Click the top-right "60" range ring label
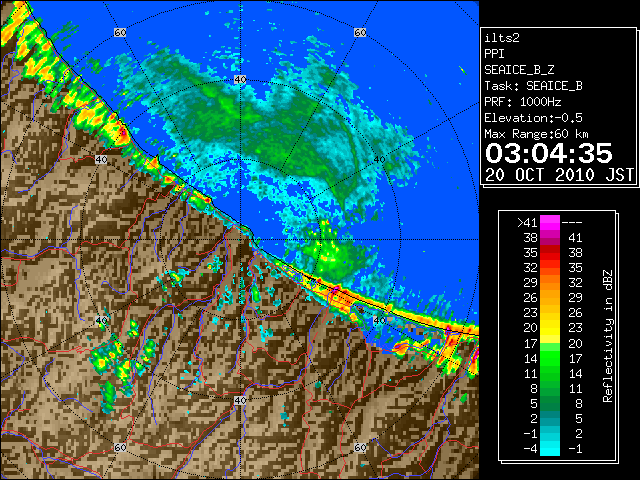 click(x=360, y=32)
